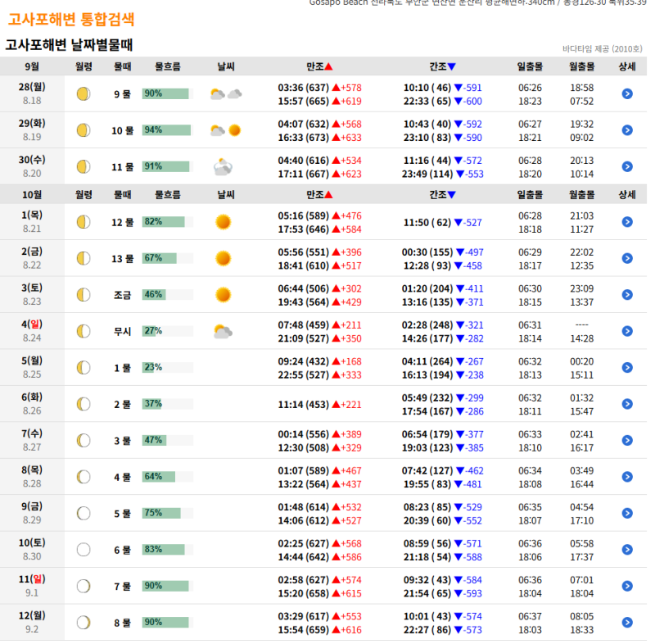Click sunny weather icon for 3(토)
This screenshot has width=655, height=644.
pos(223,295)
